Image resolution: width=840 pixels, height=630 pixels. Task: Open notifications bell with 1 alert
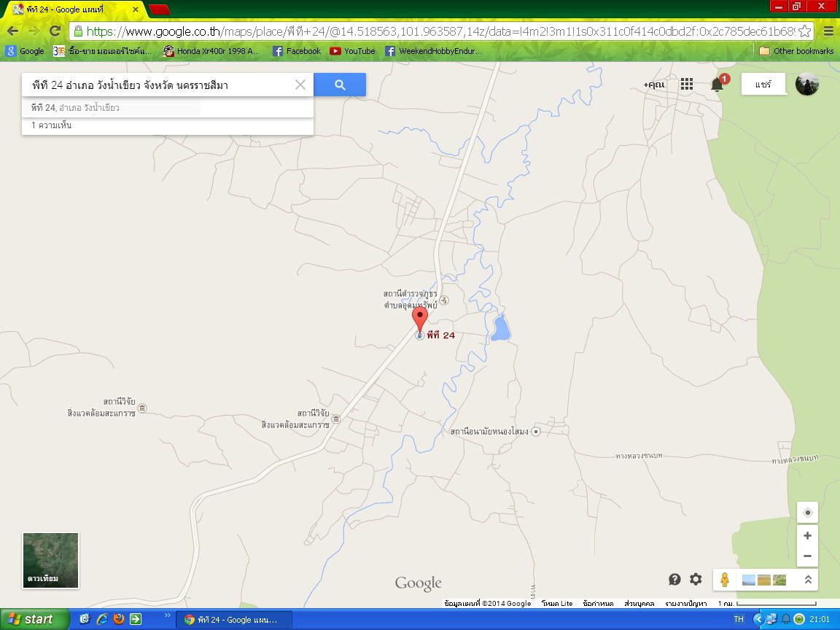click(x=717, y=85)
